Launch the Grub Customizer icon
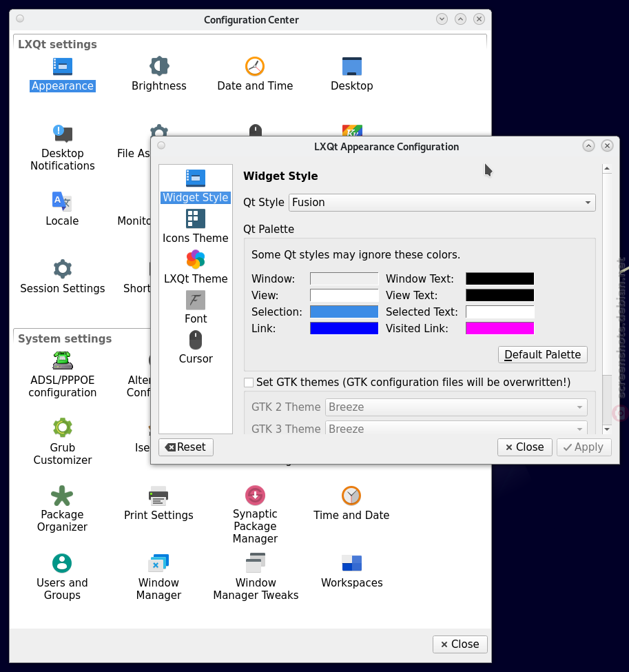The width and height of the screenshot is (629, 672). click(63, 428)
